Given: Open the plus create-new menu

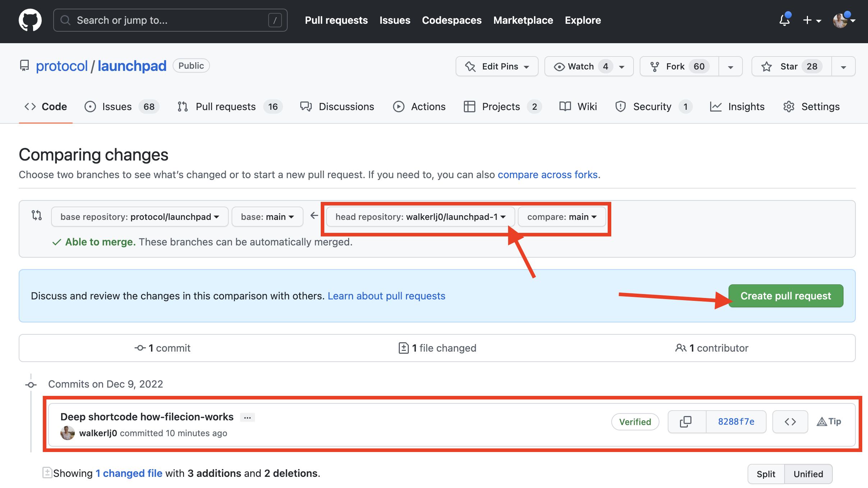Looking at the screenshot, I should [x=812, y=20].
